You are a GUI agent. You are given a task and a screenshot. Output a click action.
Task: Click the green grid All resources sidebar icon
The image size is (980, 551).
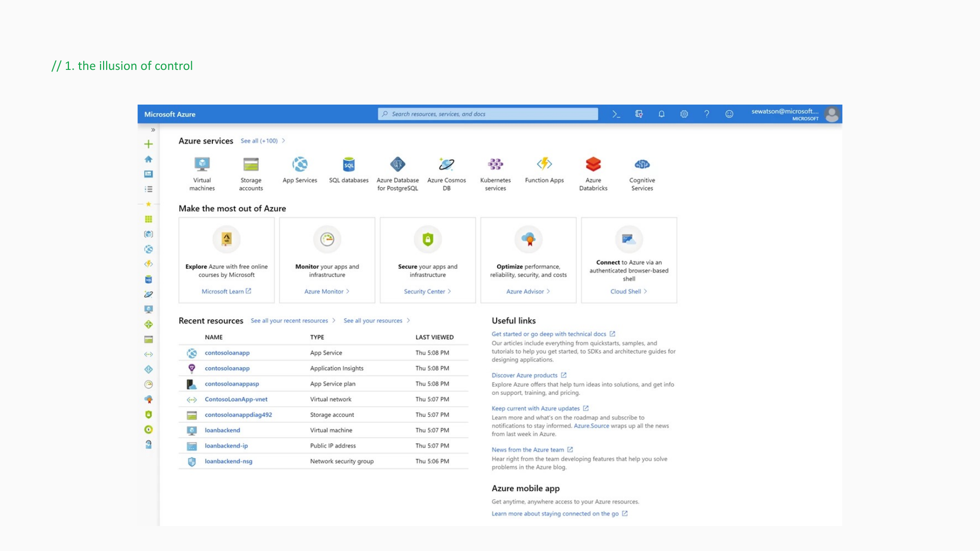click(x=149, y=219)
